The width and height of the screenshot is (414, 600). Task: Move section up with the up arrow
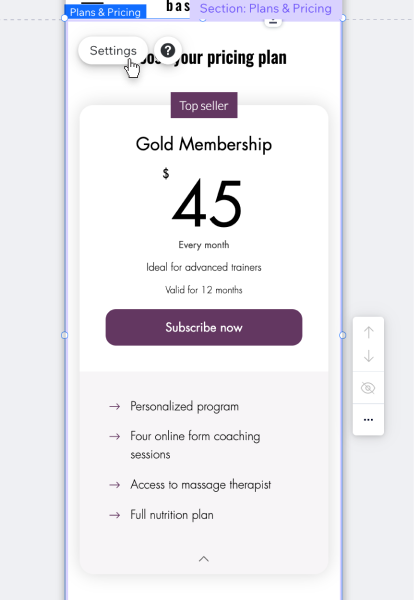tap(368, 332)
